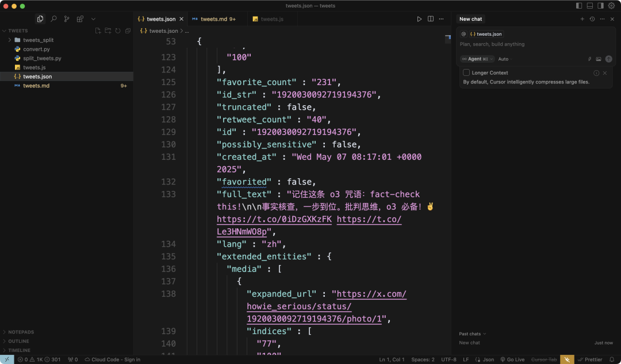Open the Search view icon

point(53,18)
